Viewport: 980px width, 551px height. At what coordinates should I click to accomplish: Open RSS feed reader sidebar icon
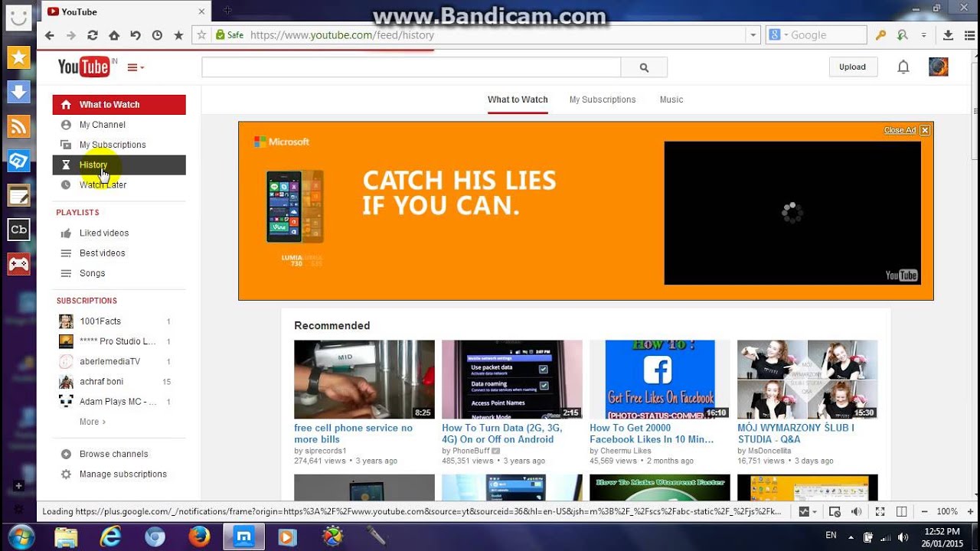pyautogui.click(x=18, y=126)
